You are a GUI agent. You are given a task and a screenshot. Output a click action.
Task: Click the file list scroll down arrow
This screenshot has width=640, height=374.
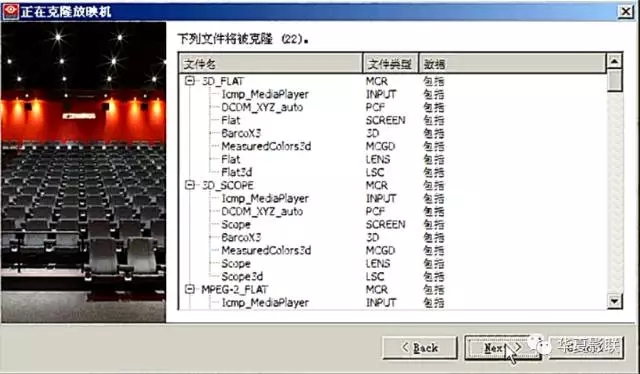(x=614, y=301)
